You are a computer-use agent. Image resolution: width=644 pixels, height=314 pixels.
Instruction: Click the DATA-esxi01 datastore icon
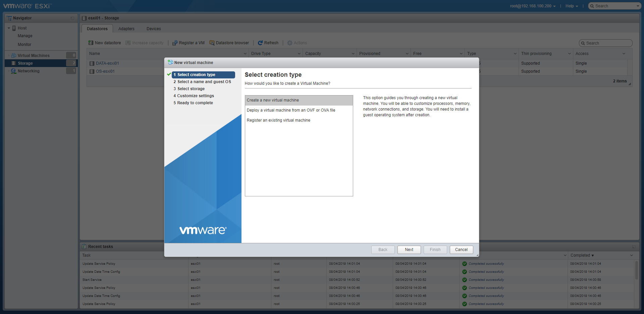(92, 63)
